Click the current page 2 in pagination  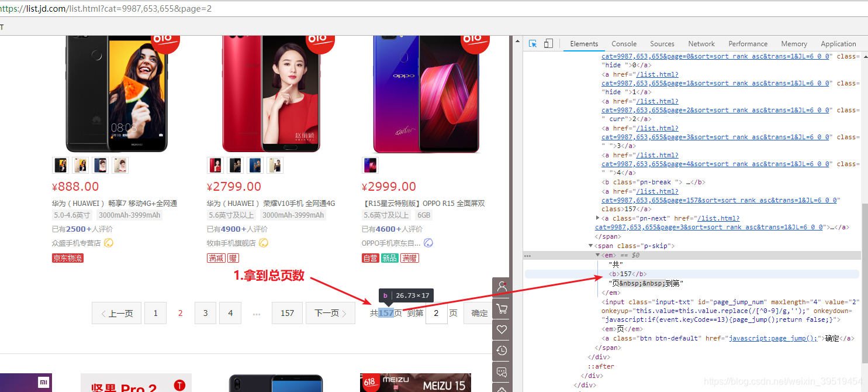pos(180,313)
